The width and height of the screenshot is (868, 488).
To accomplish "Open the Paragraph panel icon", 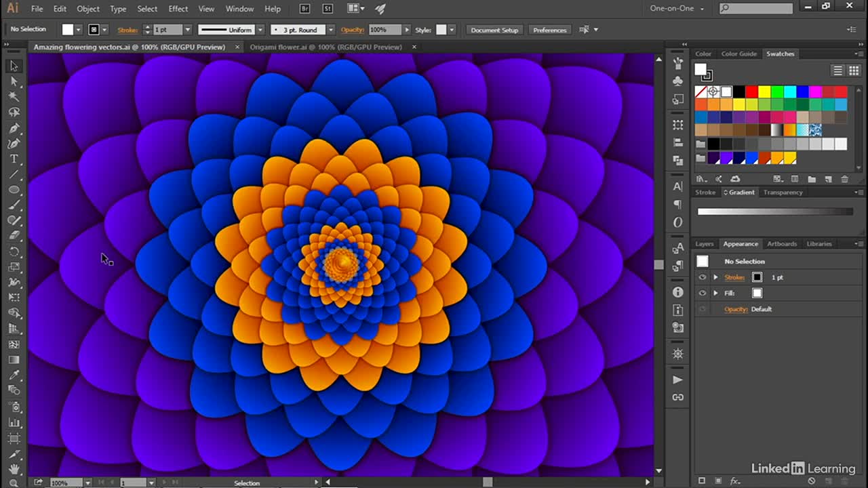I will [677, 204].
